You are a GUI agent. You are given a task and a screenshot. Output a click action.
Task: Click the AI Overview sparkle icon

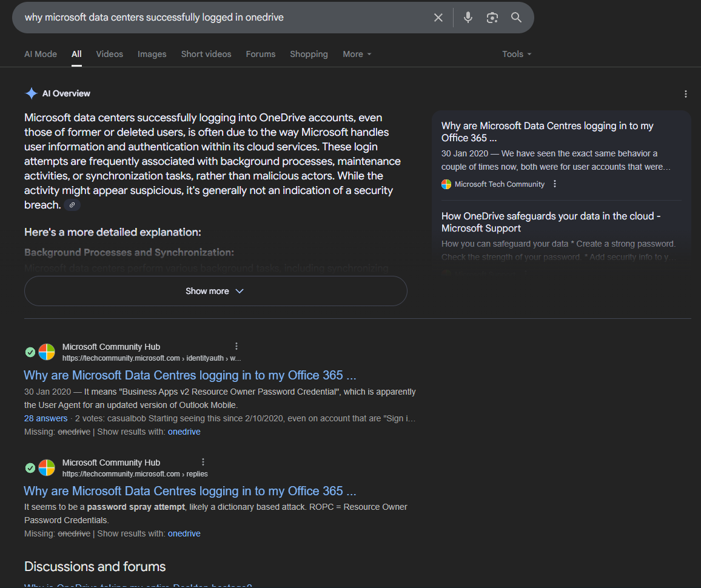(x=32, y=93)
